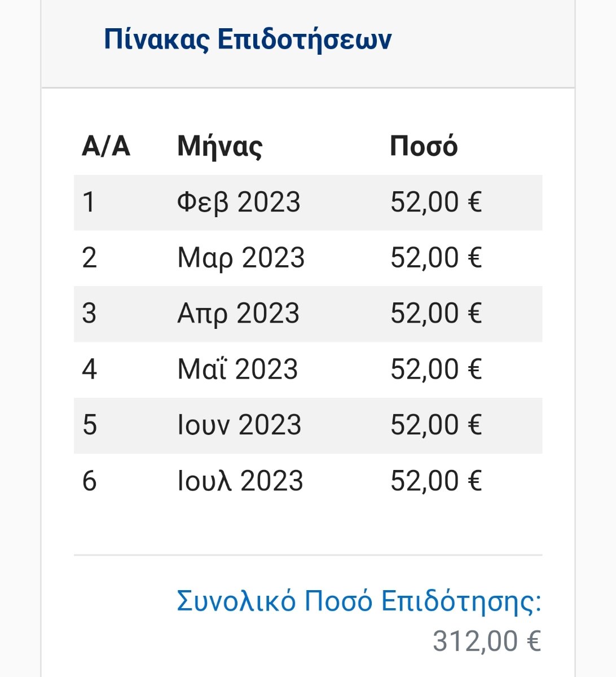Select the Α/Α column header
Viewport: 616px width, 677px height.
click(x=106, y=147)
